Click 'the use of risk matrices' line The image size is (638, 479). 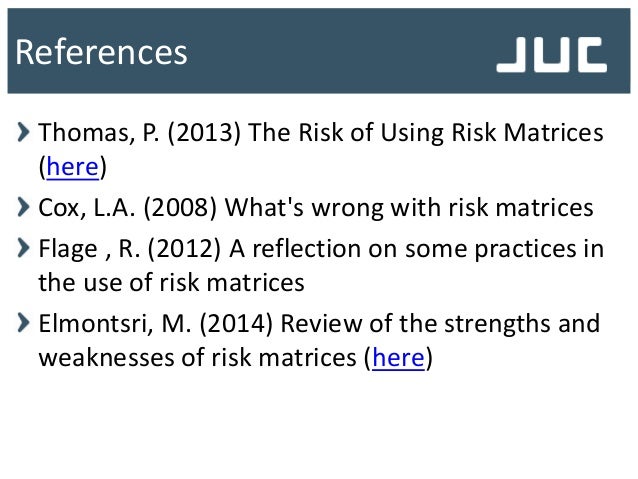171,282
